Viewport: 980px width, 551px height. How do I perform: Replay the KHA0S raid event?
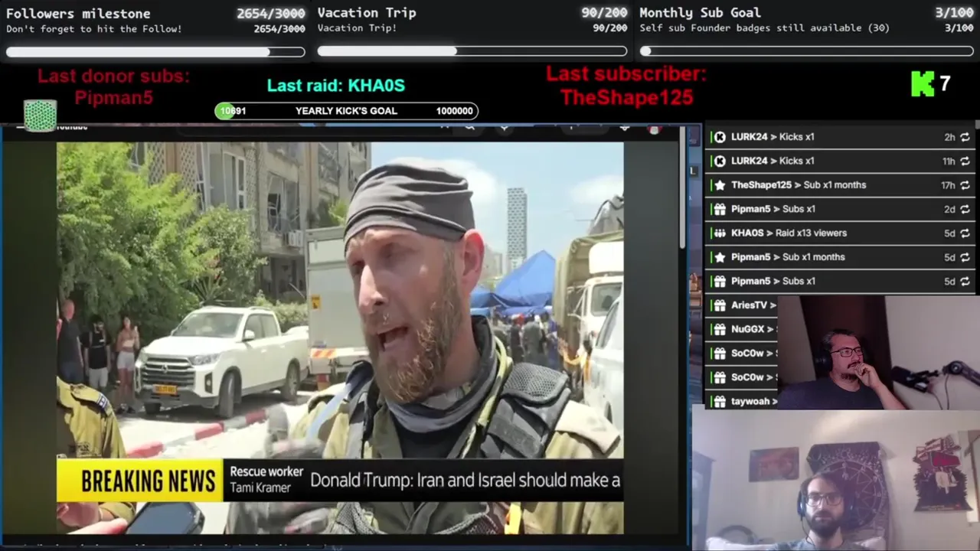[x=965, y=233]
